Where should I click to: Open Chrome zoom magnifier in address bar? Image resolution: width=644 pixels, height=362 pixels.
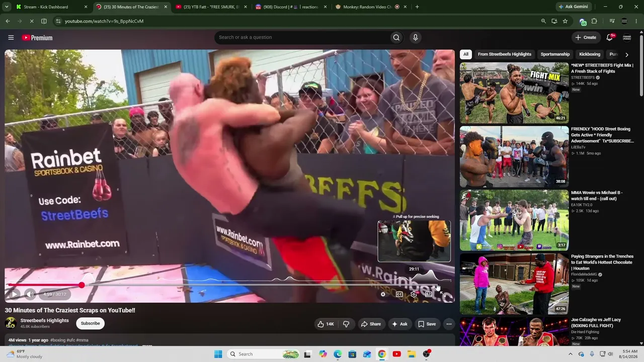click(543, 21)
